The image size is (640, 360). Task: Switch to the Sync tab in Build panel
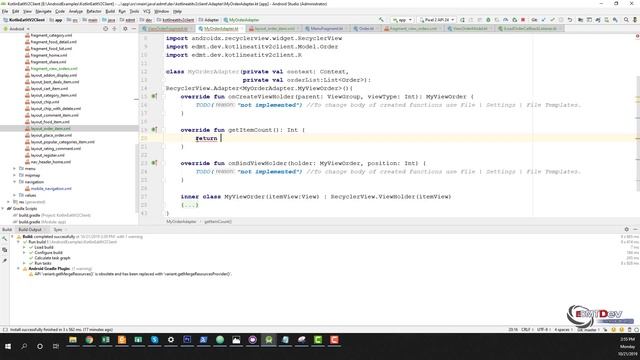[58, 230]
